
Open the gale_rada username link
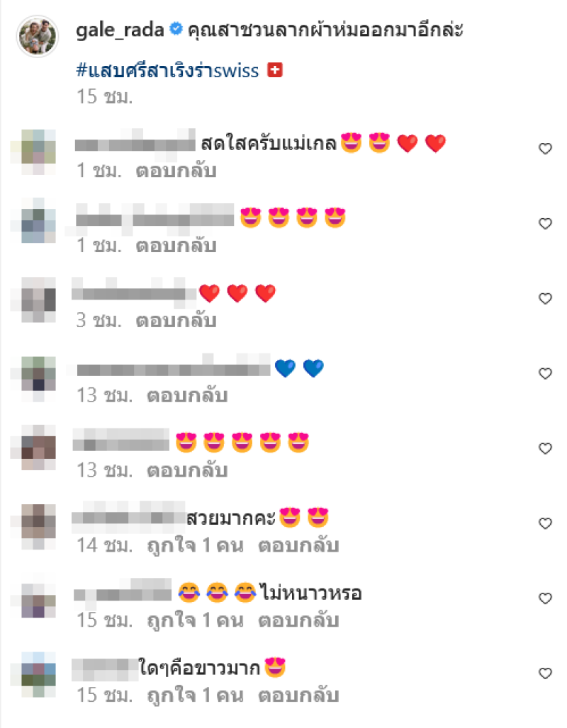coord(120,30)
